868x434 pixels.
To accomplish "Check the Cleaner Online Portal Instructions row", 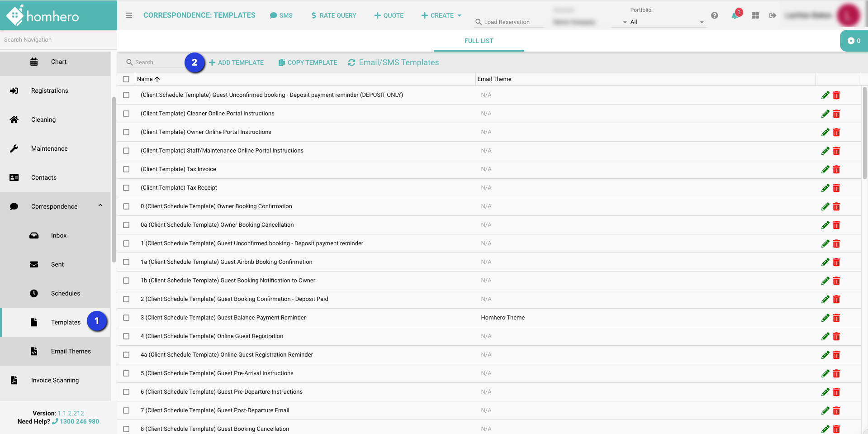I will point(126,114).
